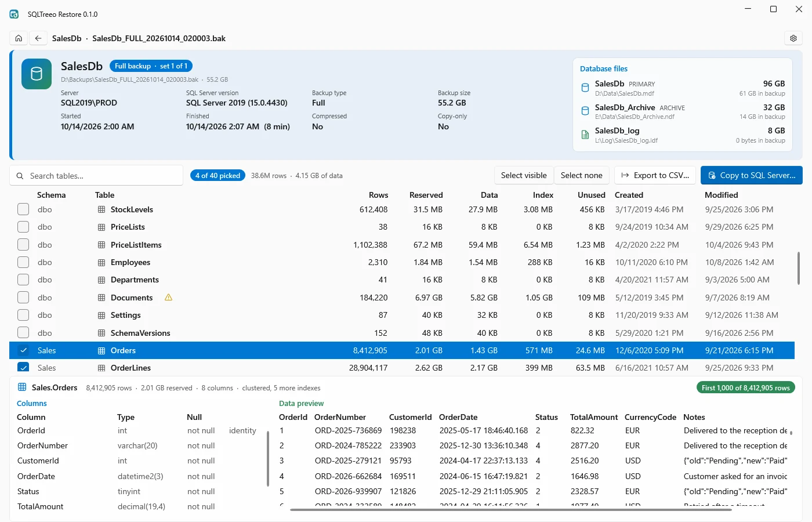Image resolution: width=812 pixels, height=522 pixels.
Task: Uncheck the OrderLines checkbox
Action: tap(23, 368)
